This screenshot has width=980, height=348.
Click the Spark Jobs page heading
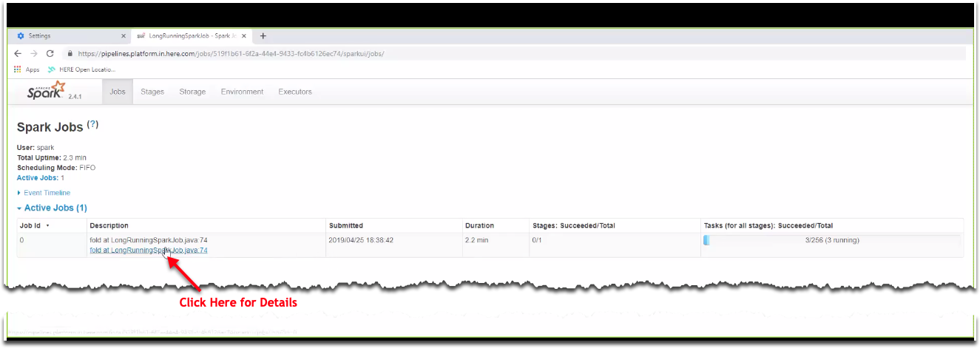50,127
